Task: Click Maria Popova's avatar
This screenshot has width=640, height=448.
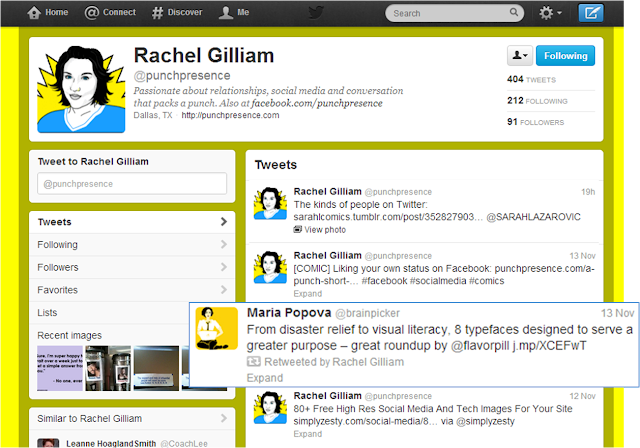Action: pos(217,328)
